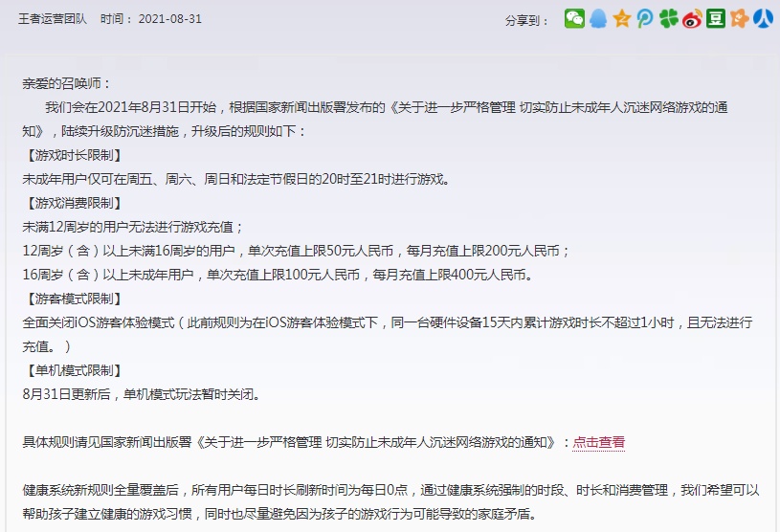This screenshot has height=532, width=780.
Task: Click the 分享到 label
Action: tap(526, 21)
